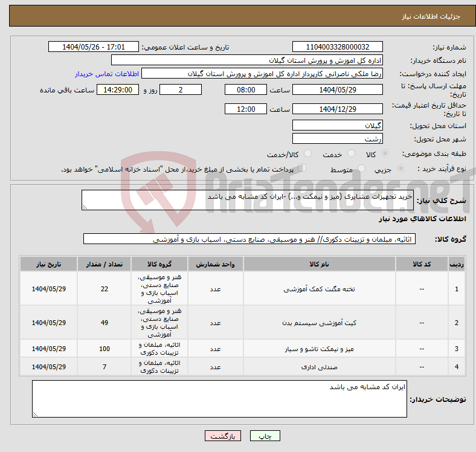Viewport: 476px width, 452px height.
Task: Click the تاریخ نیاز column header
Action: pos(48,264)
